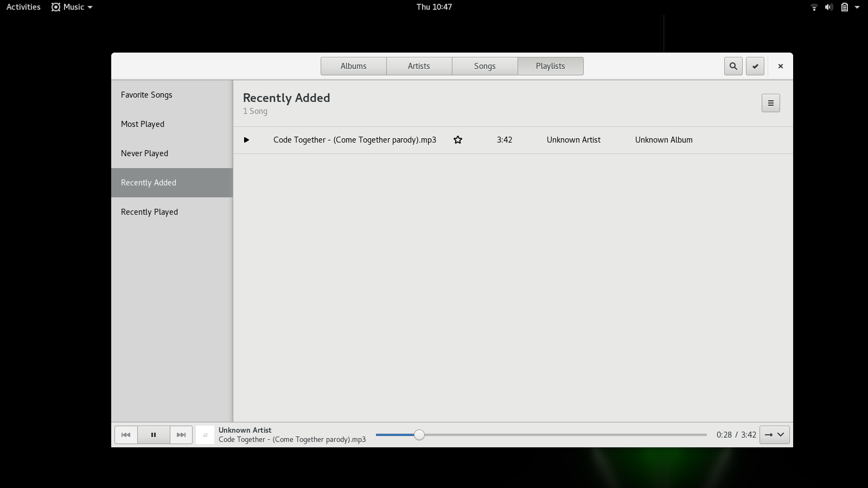Skip to the next track
868x488 pixels.
[x=181, y=435]
